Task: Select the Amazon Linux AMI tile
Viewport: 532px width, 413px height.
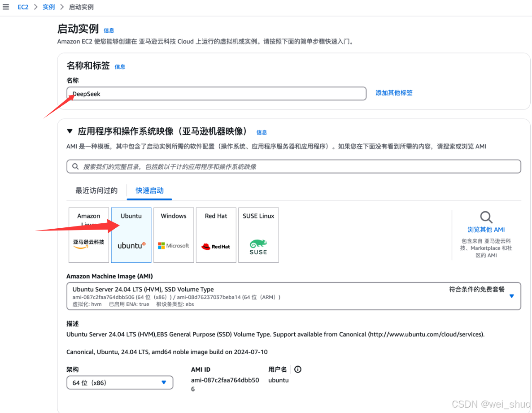Action: tap(89, 235)
